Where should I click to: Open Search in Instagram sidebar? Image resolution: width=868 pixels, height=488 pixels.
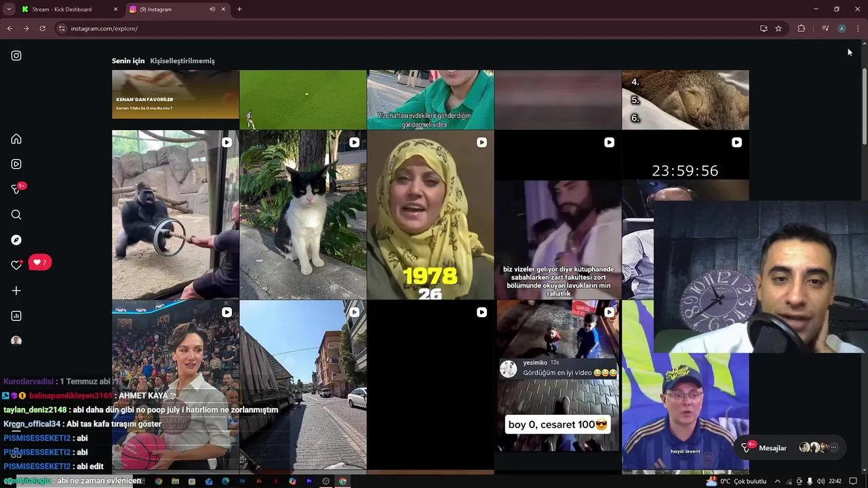click(16, 215)
